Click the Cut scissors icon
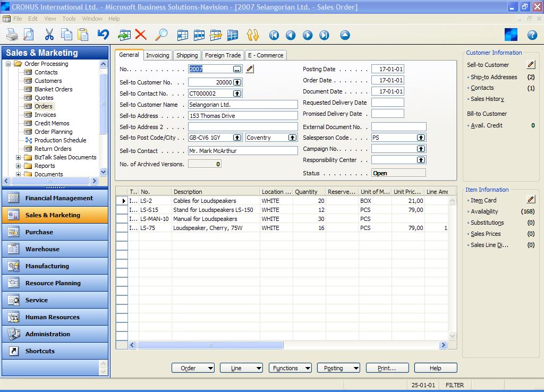Viewport: 544px width, 392px height. pyautogui.click(x=49, y=35)
